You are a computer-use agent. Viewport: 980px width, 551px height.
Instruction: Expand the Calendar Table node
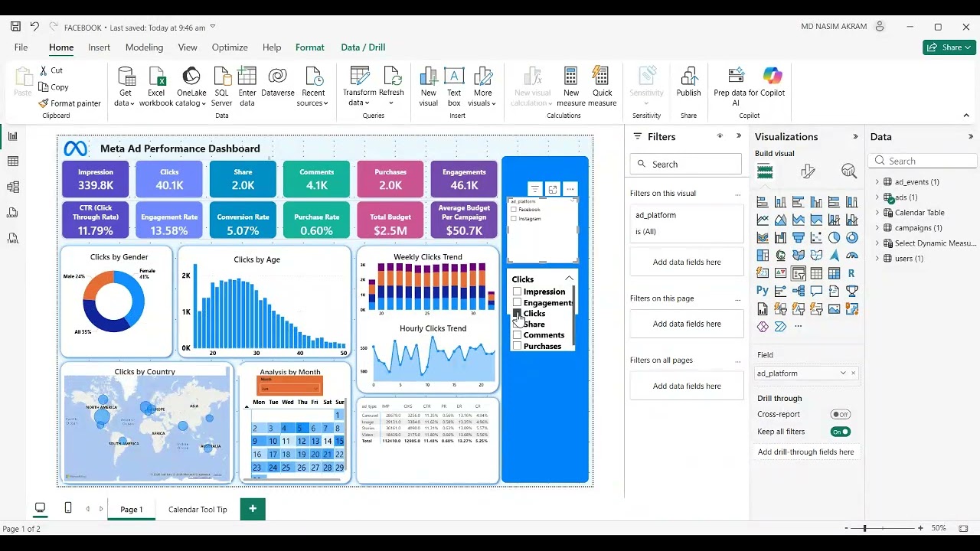click(877, 213)
